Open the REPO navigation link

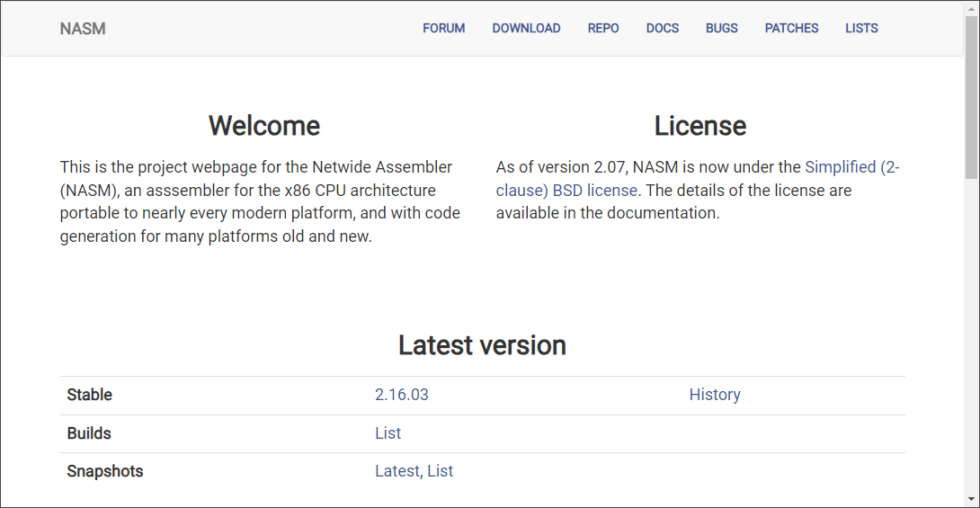pyautogui.click(x=603, y=29)
